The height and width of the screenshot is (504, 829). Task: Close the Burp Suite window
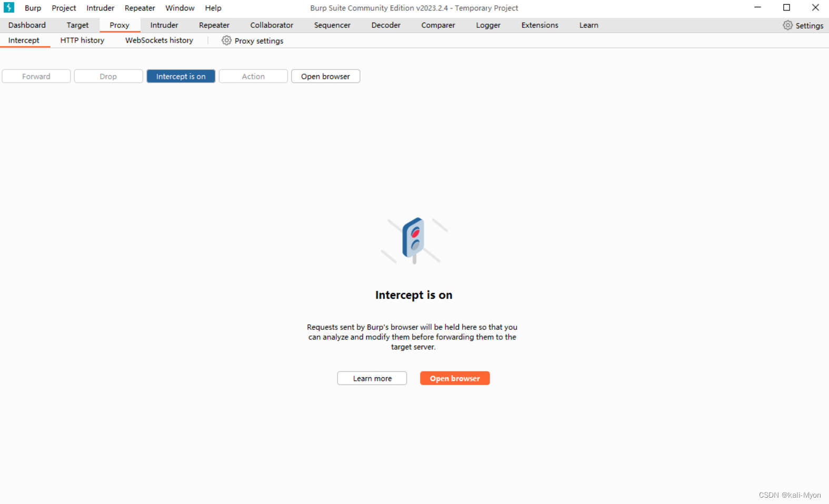[x=815, y=7]
